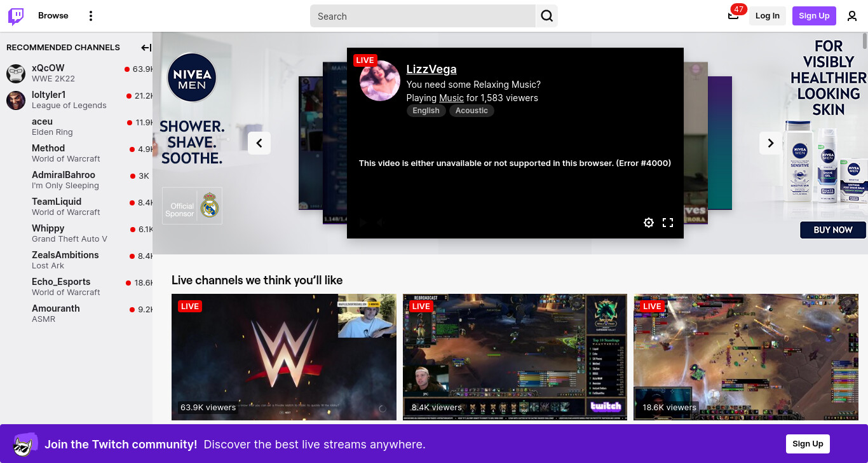
Task: Open aceu channel playing Elden Ring
Action: click(x=76, y=127)
